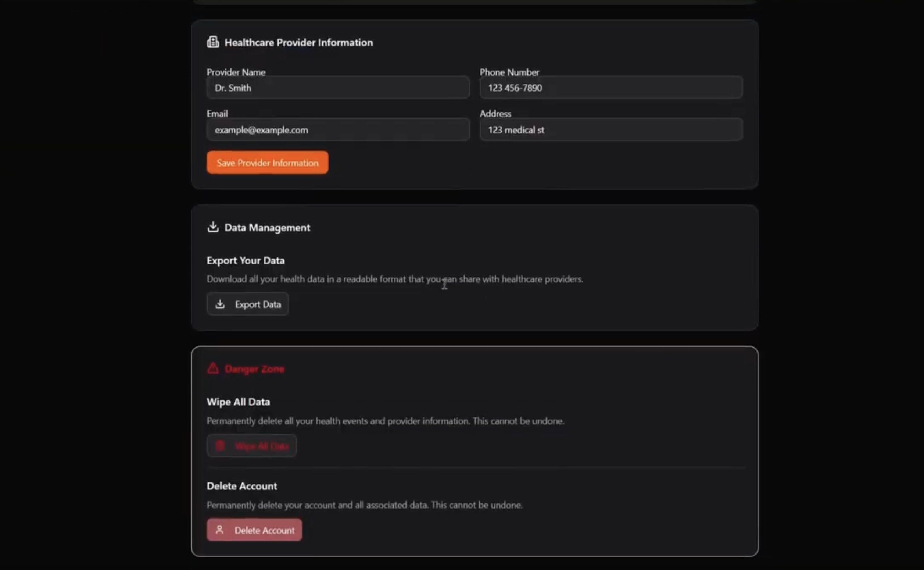This screenshot has width=924, height=570.
Task: Click the trash icon in Wipe All Data button
Action: (x=220, y=446)
